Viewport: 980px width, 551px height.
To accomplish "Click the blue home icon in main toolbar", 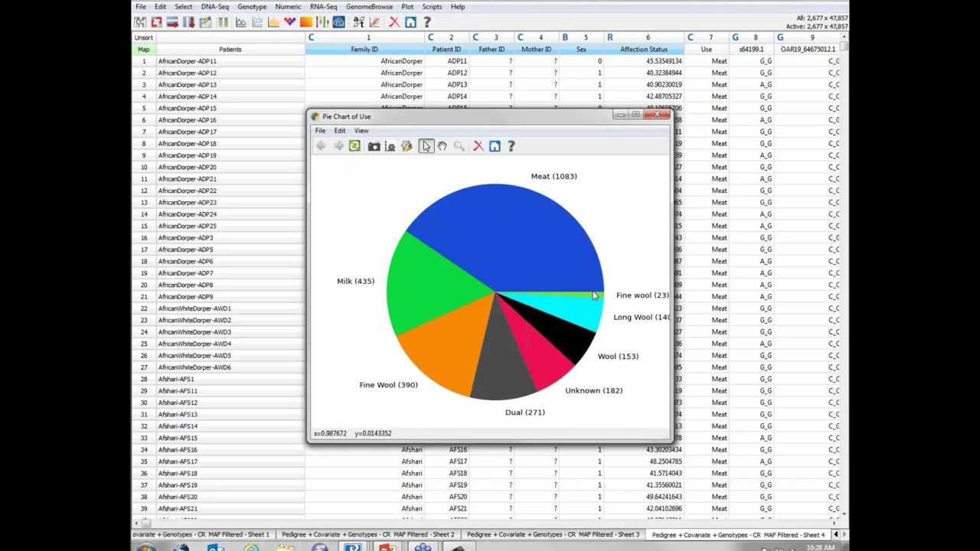I will (x=410, y=22).
